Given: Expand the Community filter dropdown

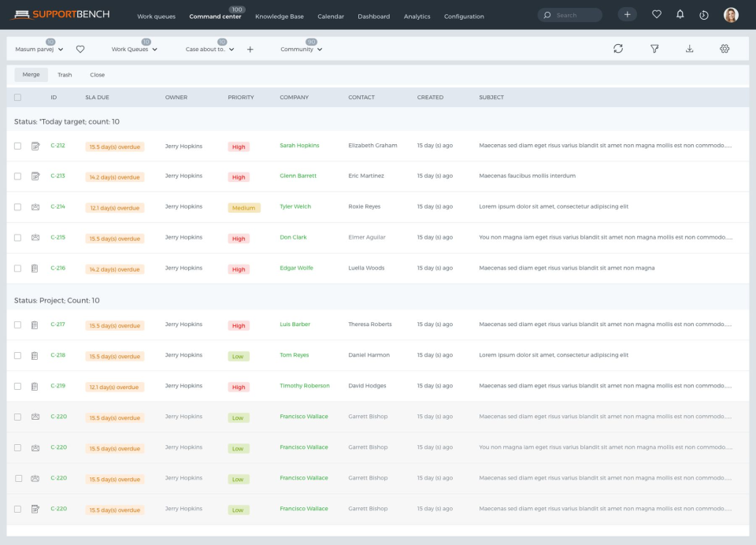Looking at the screenshot, I should [x=300, y=48].
